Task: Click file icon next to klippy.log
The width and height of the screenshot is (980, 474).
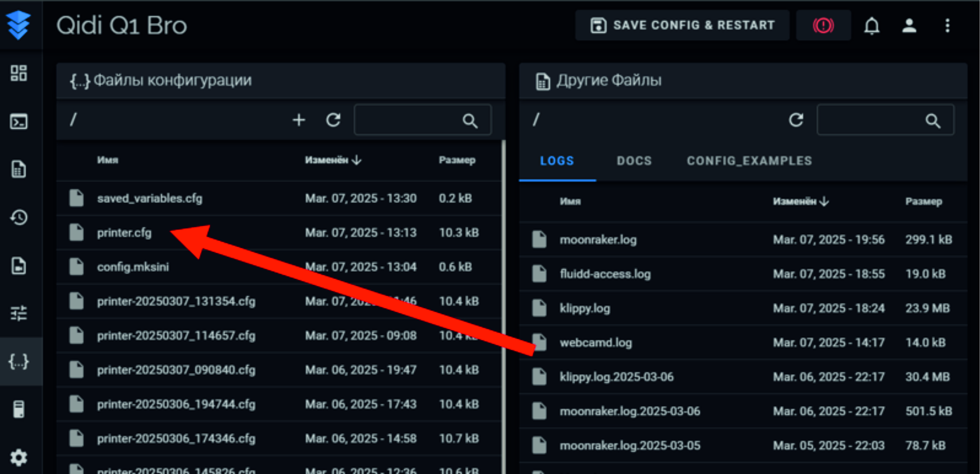Action: (539, 308)
